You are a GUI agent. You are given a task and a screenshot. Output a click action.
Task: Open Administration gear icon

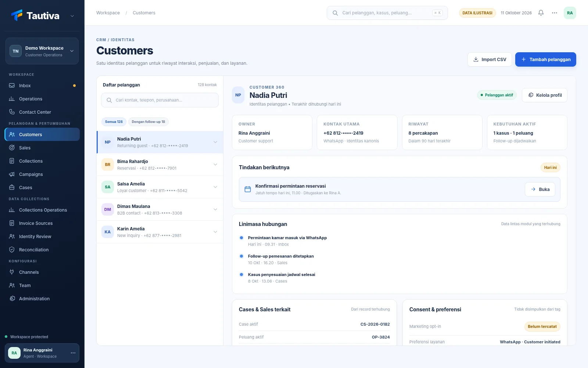click(12, 299)
